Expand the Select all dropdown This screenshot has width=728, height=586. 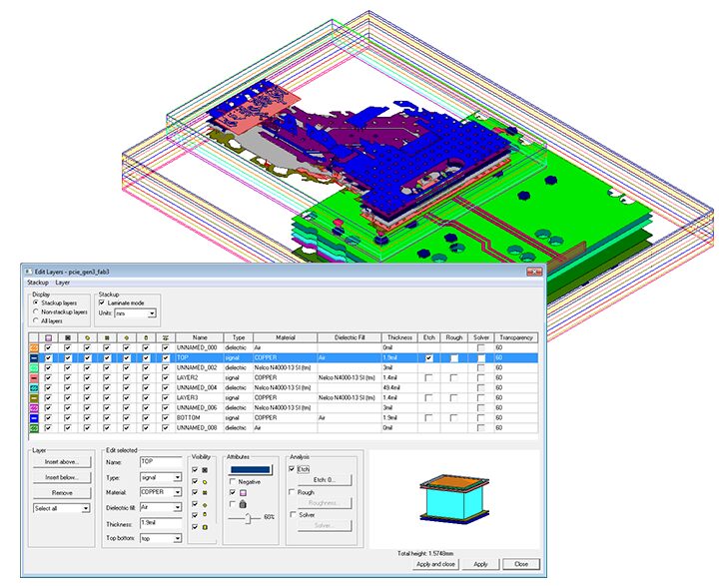(63, 508)
